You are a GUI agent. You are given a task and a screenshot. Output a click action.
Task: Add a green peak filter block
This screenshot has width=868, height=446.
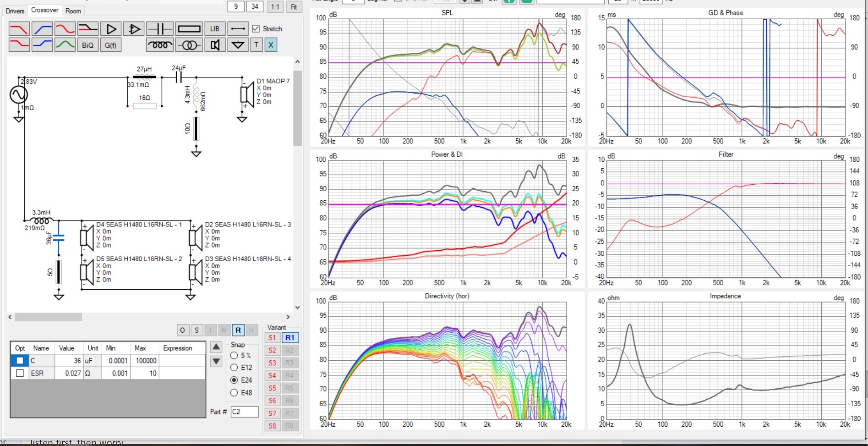65,45
